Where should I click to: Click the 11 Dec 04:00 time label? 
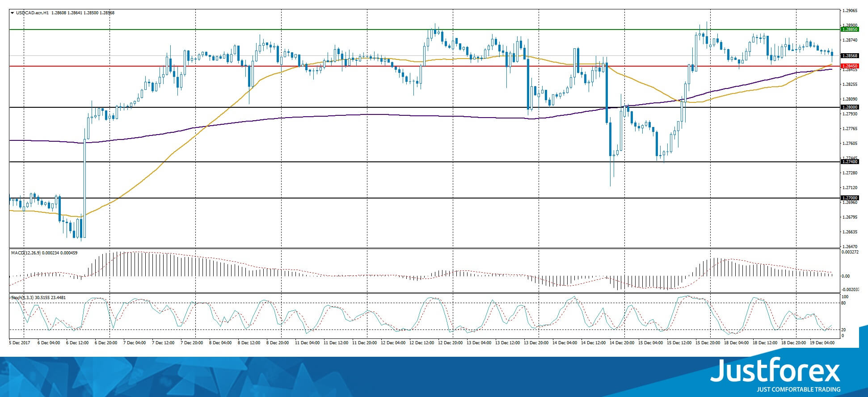307,343
